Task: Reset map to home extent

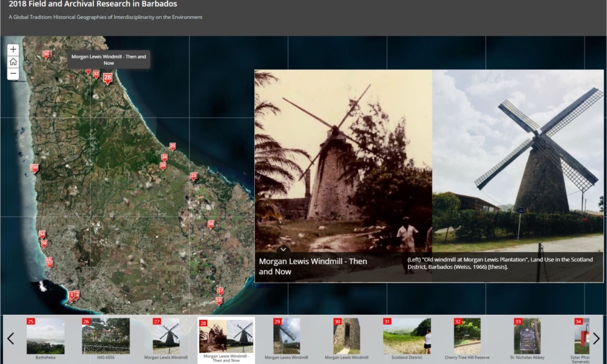Action: [x=13, y=62]
